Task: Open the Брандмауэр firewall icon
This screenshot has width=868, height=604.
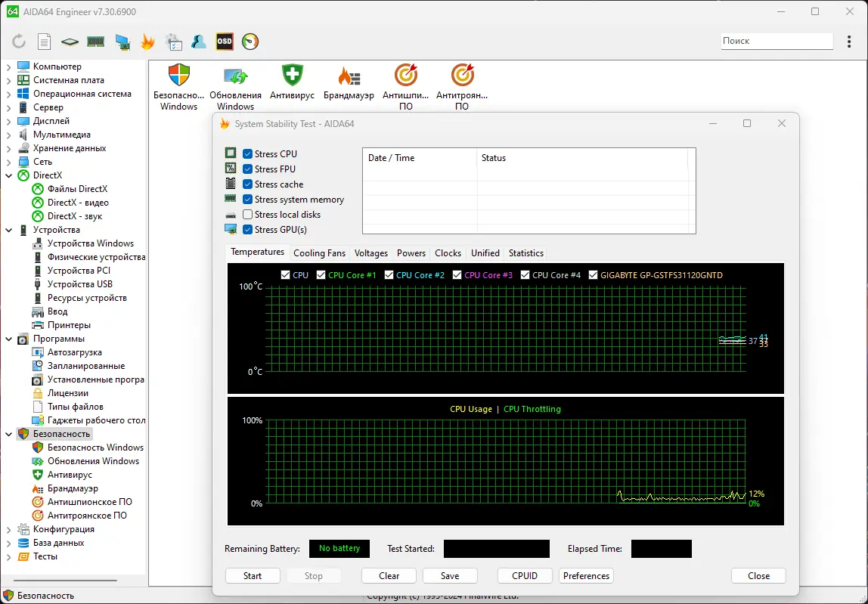Action: pos(349,76)
